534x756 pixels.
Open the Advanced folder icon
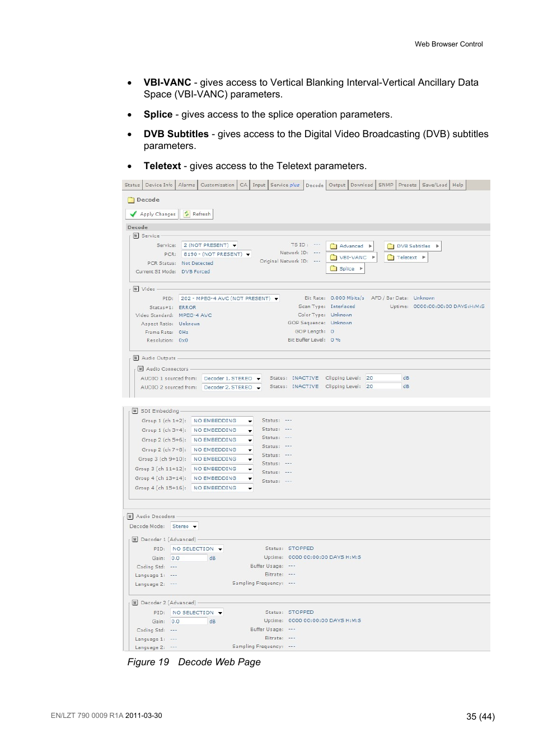tap(334, 246)
